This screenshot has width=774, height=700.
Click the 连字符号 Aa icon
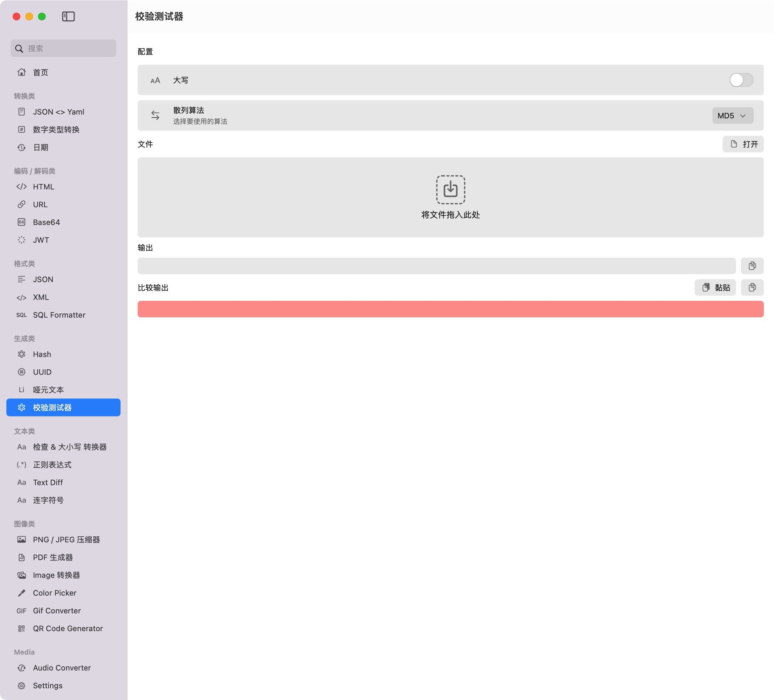[x=21, y=500]
